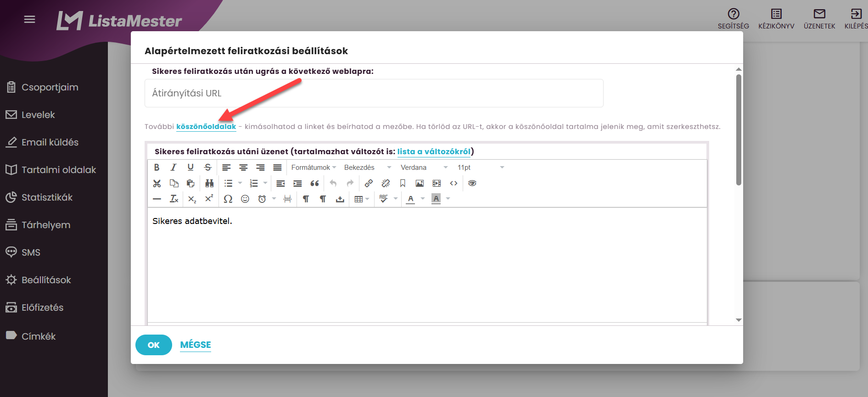The height and width of the screenshot is (397, 868).
Task: Expand numbered list style arrow
Action: pos(265,183)
